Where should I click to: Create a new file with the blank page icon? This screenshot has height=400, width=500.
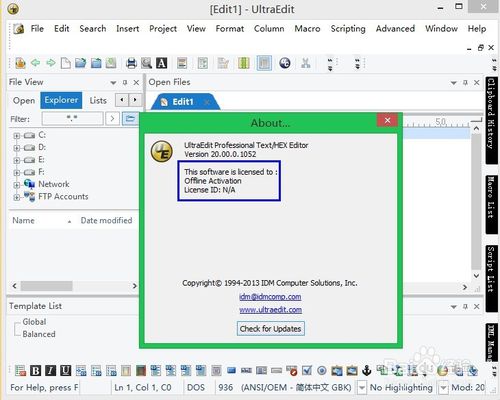click(x=66, y=63)
